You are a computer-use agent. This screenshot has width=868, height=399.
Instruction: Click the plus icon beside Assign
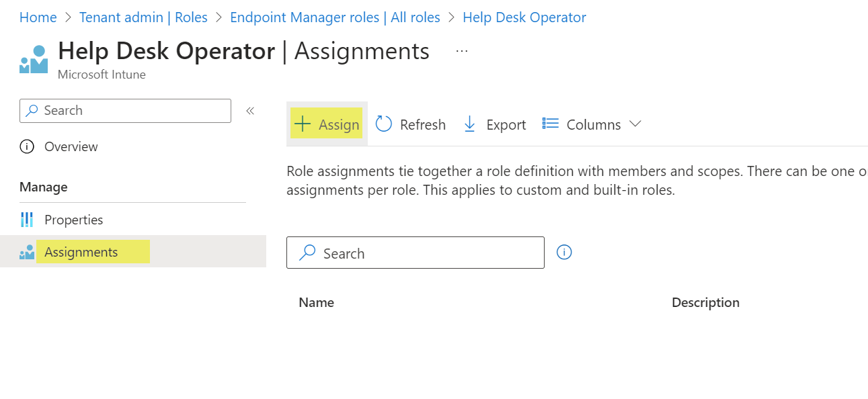[x=303, y=124]
